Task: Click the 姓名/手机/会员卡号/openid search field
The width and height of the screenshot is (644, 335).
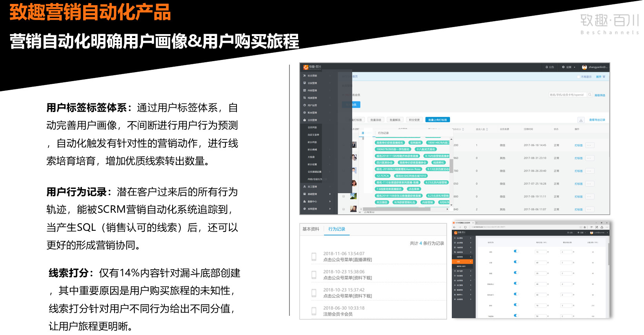Action: 568,95
